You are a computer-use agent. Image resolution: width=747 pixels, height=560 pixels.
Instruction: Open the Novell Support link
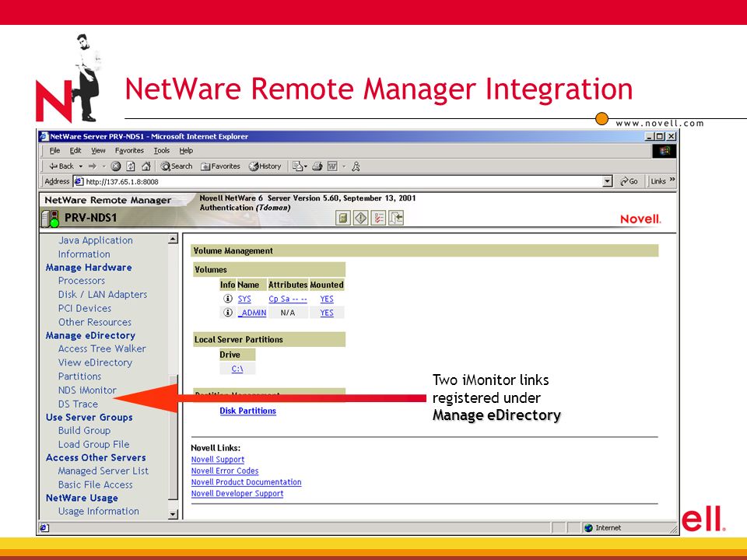(x=218, y=460)
